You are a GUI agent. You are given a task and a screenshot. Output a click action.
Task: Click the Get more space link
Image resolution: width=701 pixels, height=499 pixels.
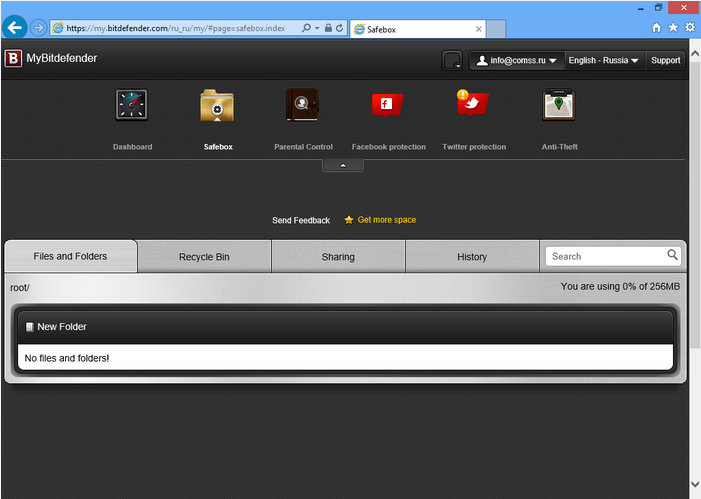click(x=387, y=220)
